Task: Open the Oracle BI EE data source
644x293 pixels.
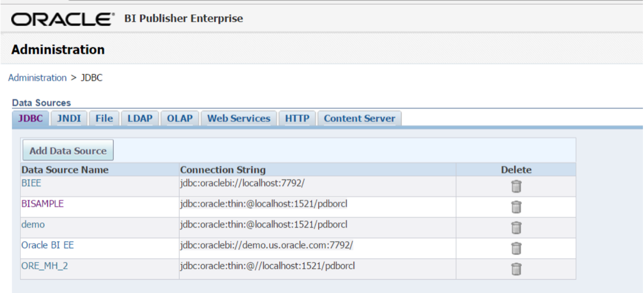Action: click(x=47, y=245)
